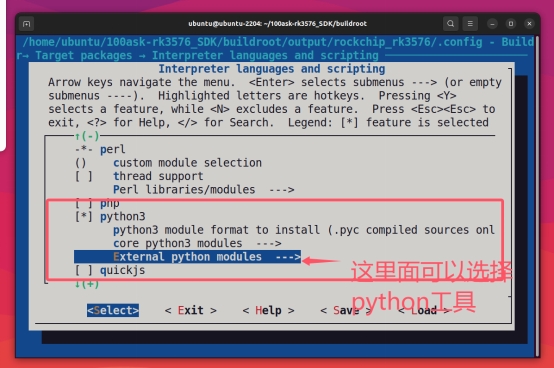Viewport: 554px width, 368px height.
Task: Click the Select button
Action: 113,310
